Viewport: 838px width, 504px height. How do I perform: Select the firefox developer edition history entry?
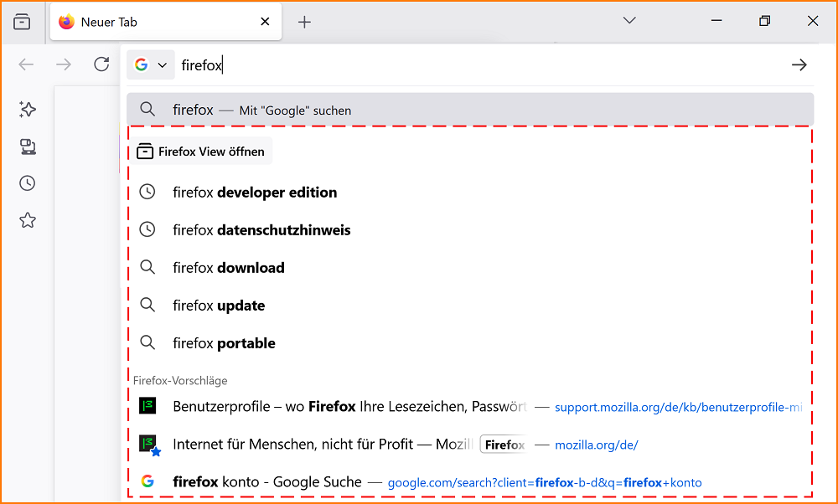(x=253, y=192)
